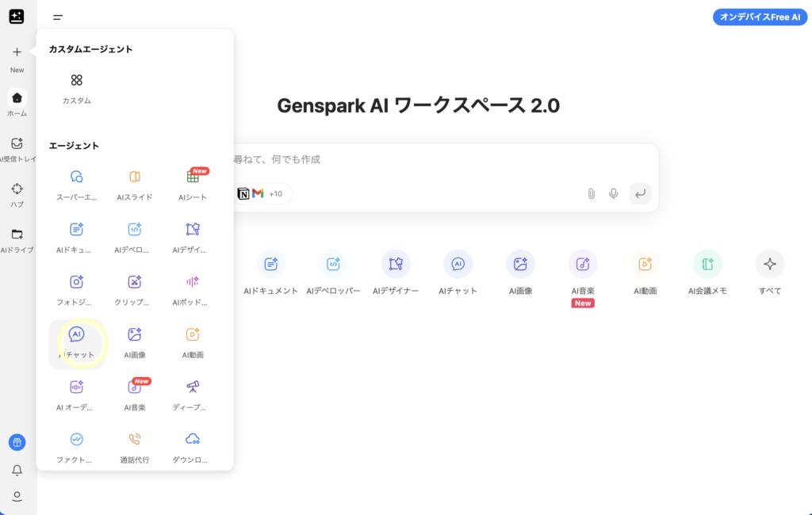This screenshot has width=812, height=515.
Task: Click the オンデバイスFree AI button
Action: (x=760, y=17)
